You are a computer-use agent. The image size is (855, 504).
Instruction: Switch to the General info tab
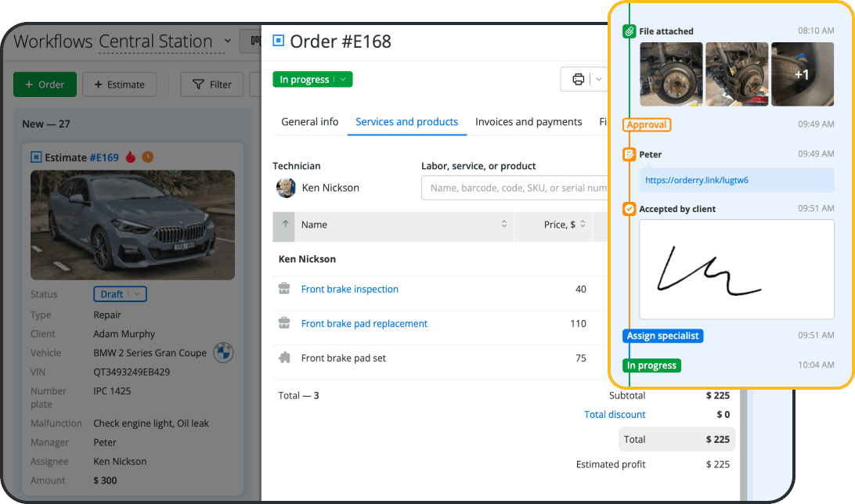pos(309,122)
